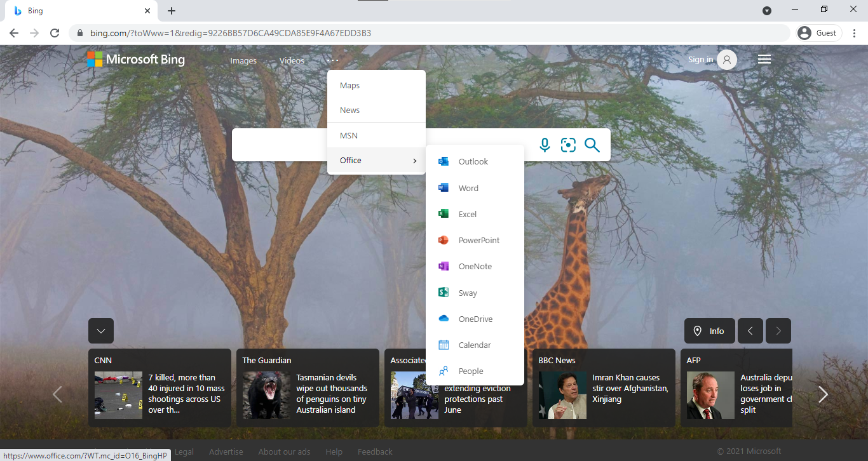The image size is (868, 461).
Task: Expand the Office submenu arrow
Action: point(415,161)
